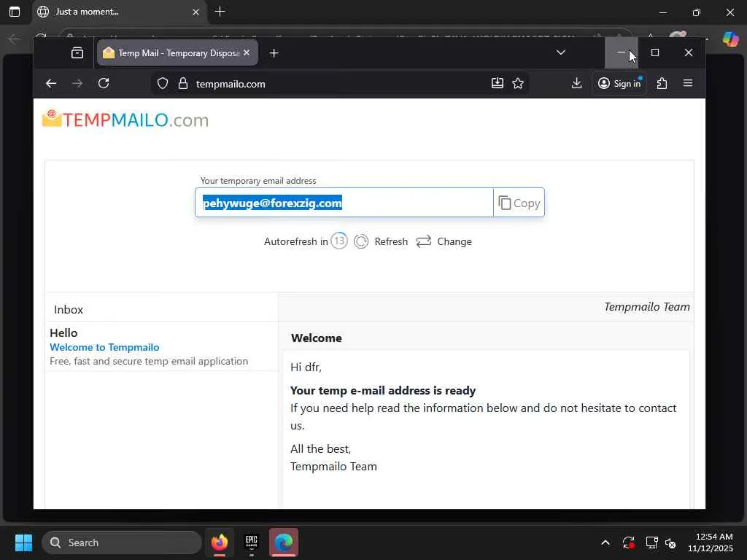Open Firefox from the taskbar
Screen dimensions: 747x560
pyautogui.click(x=220, y=542)
